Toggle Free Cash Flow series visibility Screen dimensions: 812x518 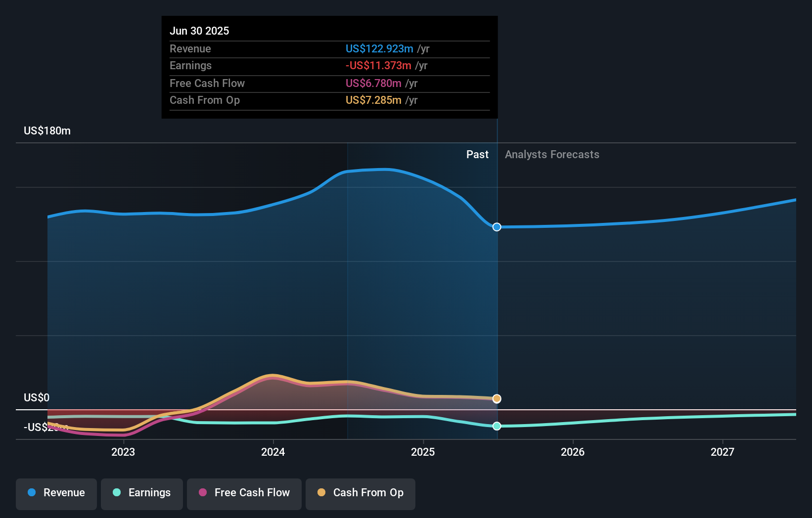point(244,494)
